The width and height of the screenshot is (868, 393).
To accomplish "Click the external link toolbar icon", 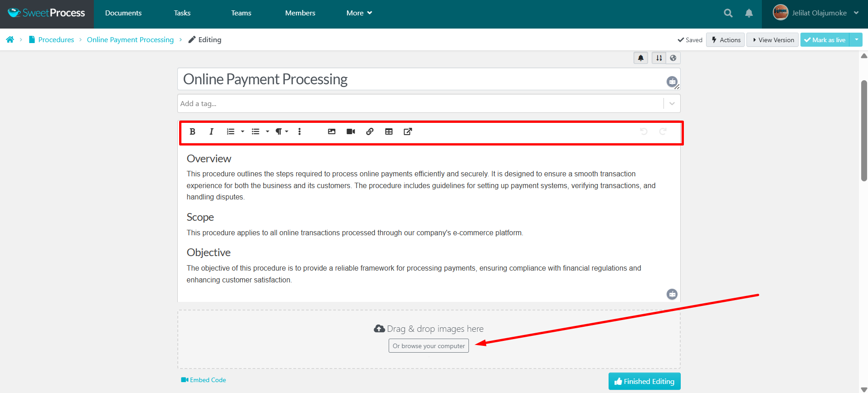I will coord(408,131).
